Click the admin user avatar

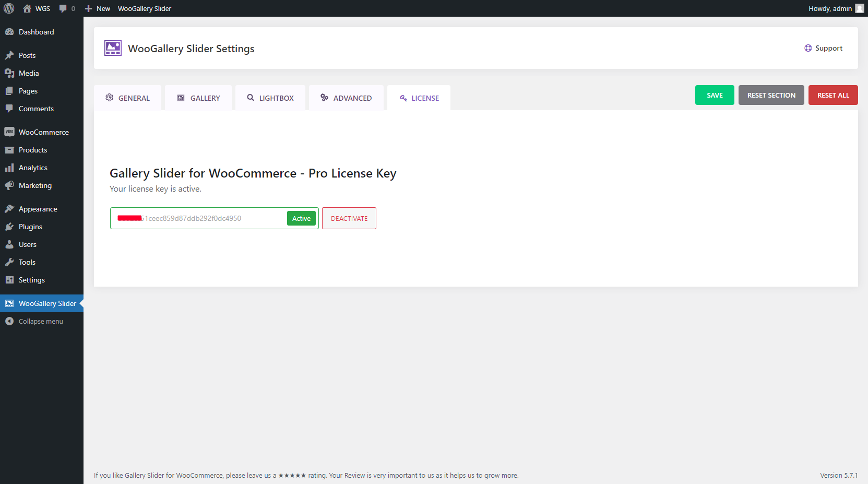(859, 8)
